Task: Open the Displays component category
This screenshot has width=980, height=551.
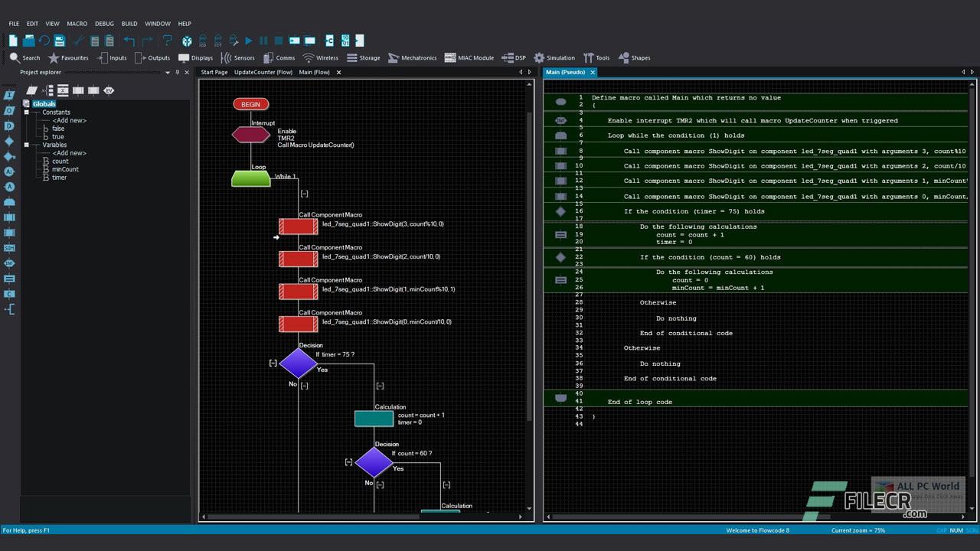Action: pos(195,57)
